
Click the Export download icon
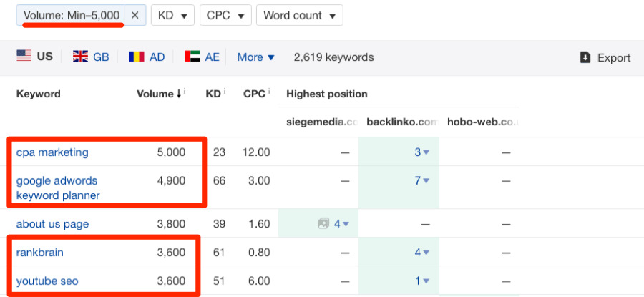coord(585,58)
